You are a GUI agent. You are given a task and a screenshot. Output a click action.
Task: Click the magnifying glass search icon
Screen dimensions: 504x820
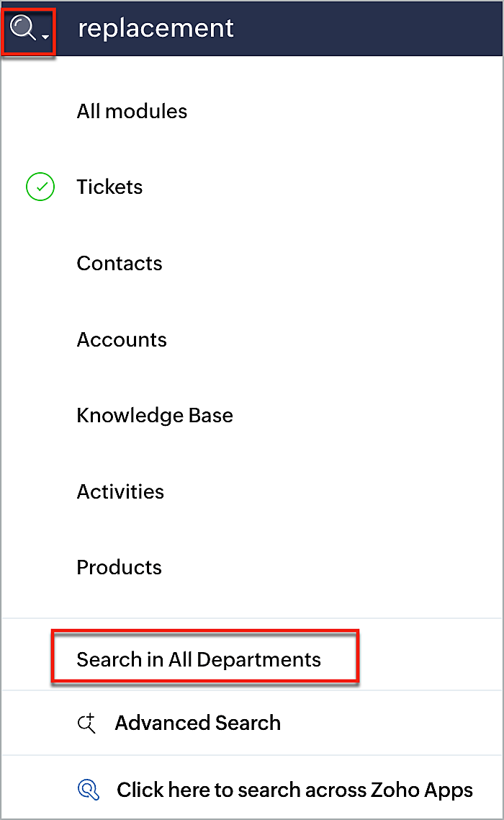(x=22, y=27)
